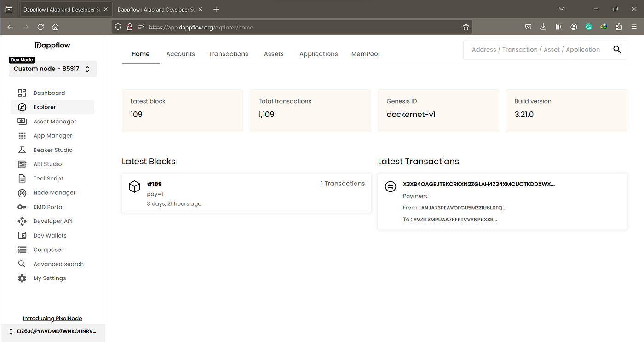Click the Build version 3.21.0 card
This screenshot has height=342, width=644.
566,110
